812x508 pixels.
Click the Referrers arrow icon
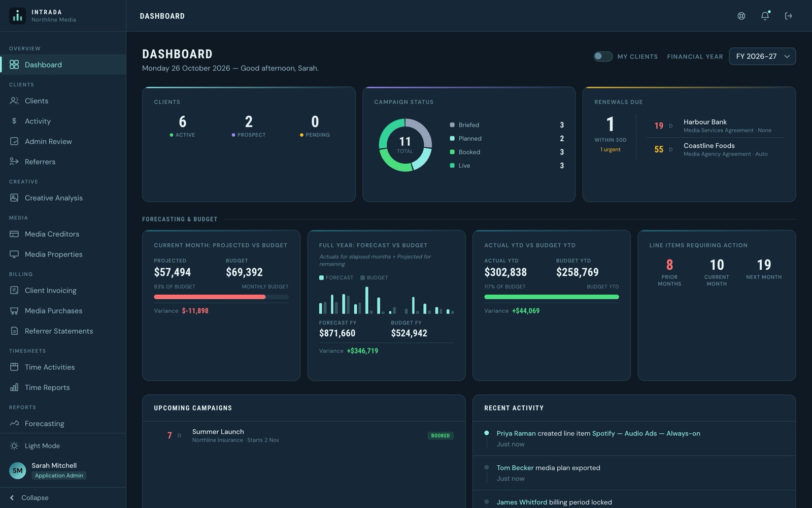tap(14, 162)
